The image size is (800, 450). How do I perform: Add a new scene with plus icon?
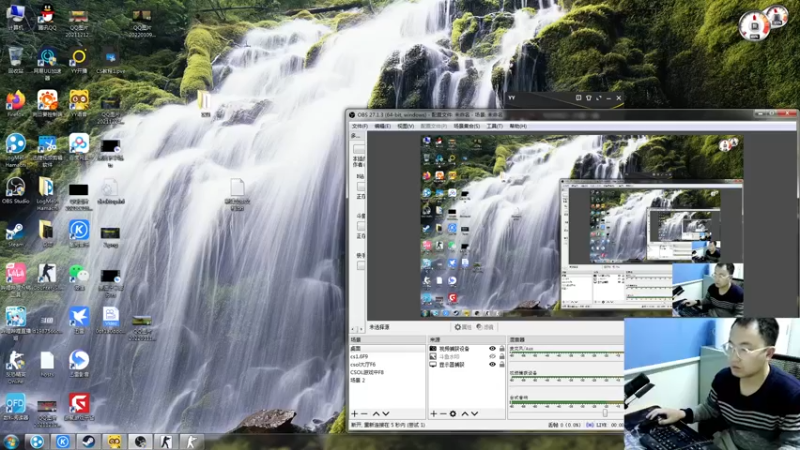pyautogui.click(x=355, y=414)
